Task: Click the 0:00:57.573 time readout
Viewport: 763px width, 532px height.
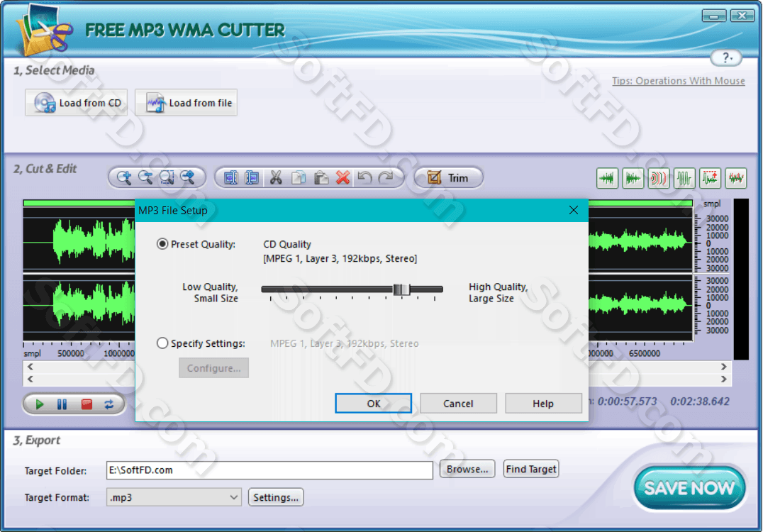Action: click(628, 401)
